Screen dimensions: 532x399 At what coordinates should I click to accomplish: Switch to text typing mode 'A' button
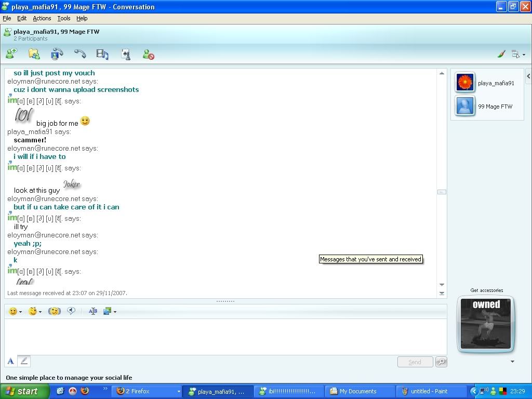click(x=10, y=361)
